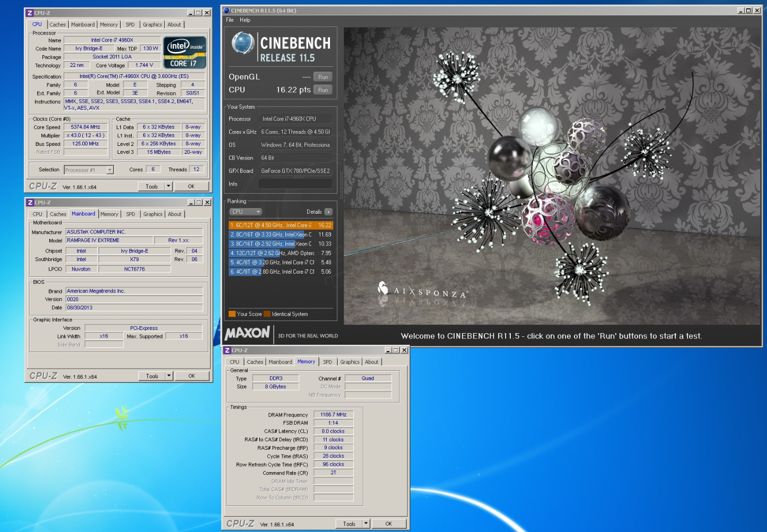Screen dimensions: 767x532
Task: Click Tools button in Memory CPU-Z window
Action: pyautogui.click(x=349, y=524)
